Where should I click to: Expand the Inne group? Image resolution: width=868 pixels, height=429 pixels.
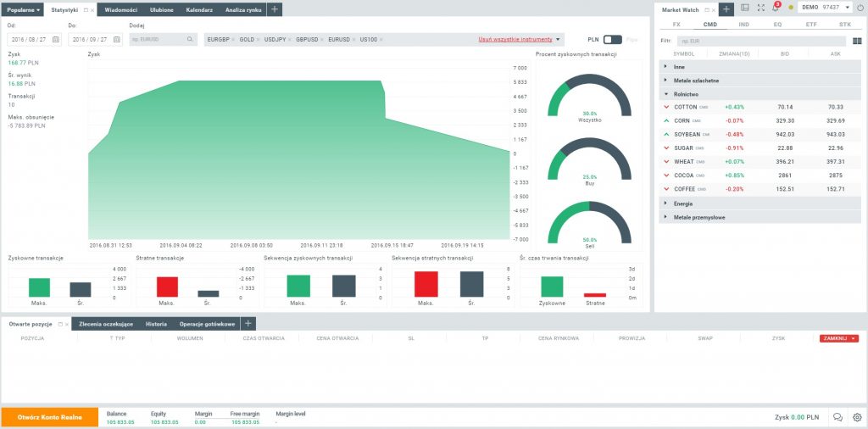click(x=759, y=66)
